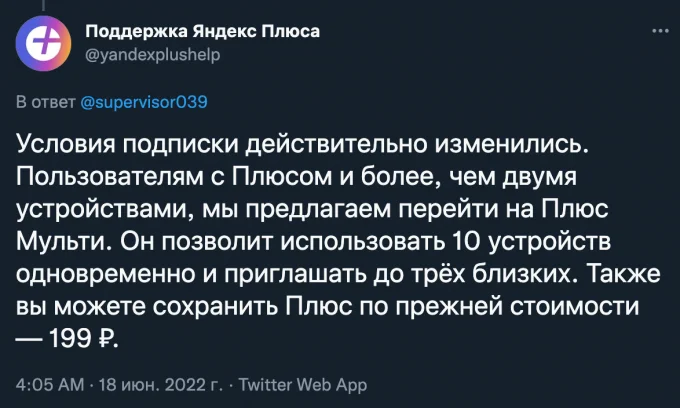680x408 pixels.
Task: Open the Yandex Plus support avatar
Action: [x=43, y=43]
